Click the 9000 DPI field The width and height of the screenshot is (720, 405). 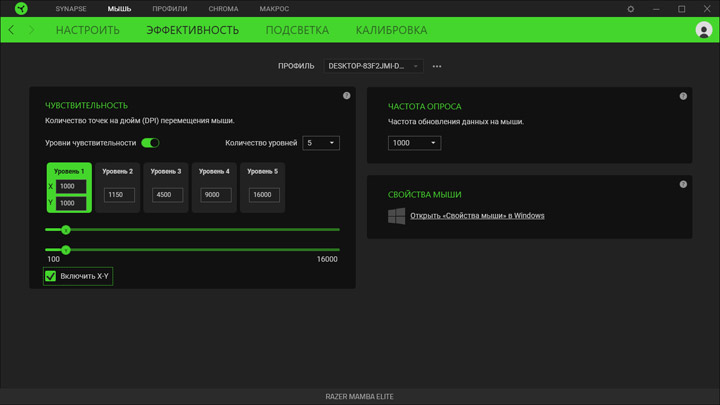coord(216,195)
